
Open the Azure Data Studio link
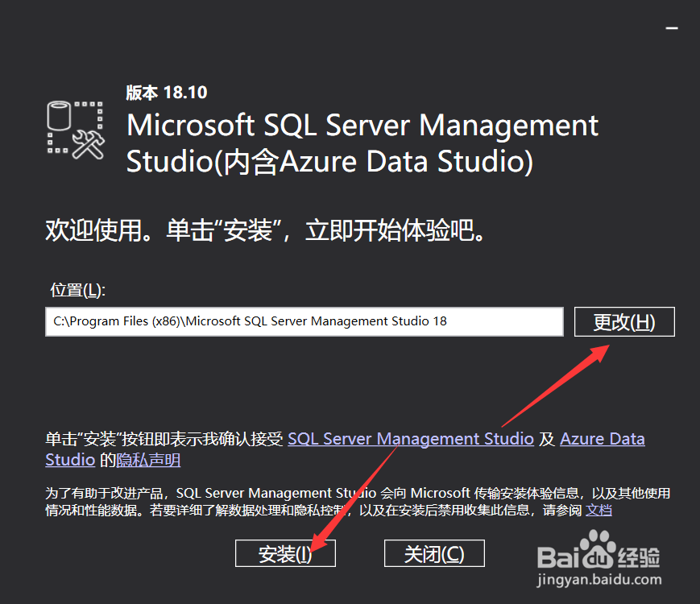click(603, 439)
